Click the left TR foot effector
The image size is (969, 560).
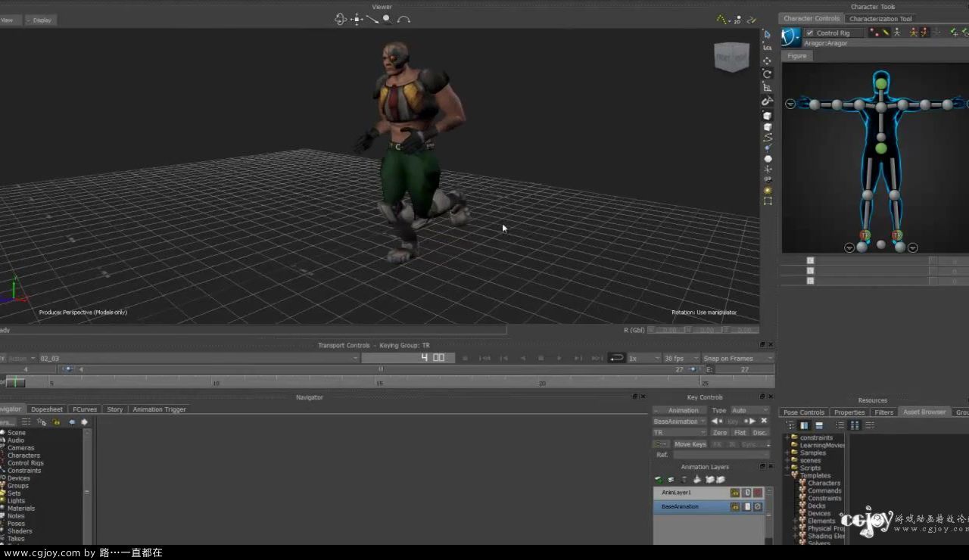point(865,235)
